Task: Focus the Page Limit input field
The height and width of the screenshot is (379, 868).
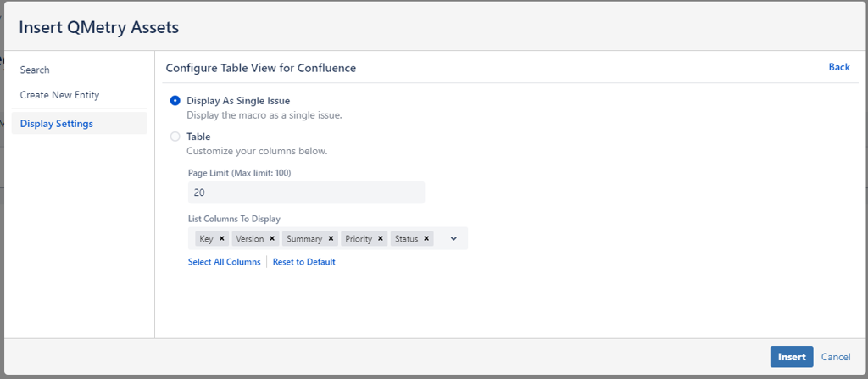Action: 305,192
